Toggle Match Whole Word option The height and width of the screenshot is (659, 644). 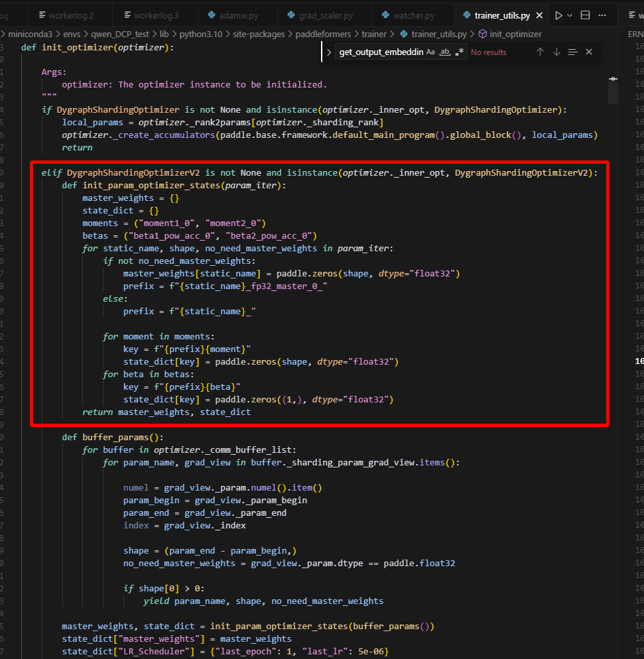click(x=445, y=52)
